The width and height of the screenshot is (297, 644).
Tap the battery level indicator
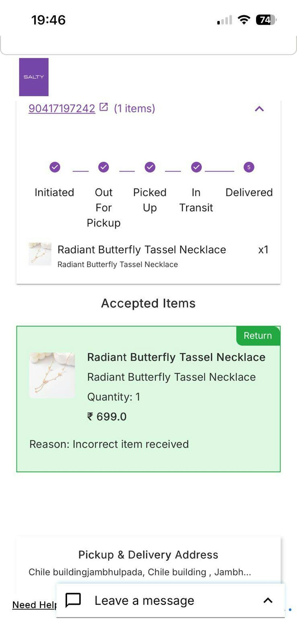pyautogui.click(x=266, y=20)
